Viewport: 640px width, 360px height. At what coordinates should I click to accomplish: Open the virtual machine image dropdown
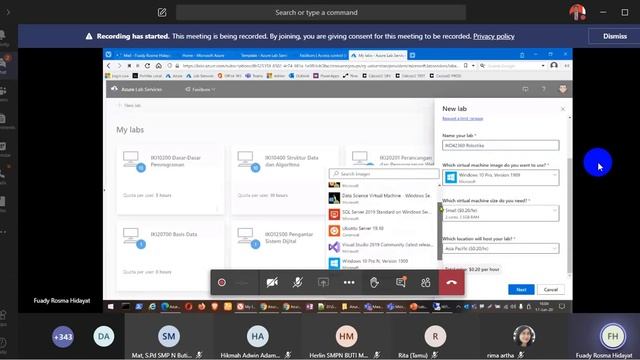click(x=500, y=178)
